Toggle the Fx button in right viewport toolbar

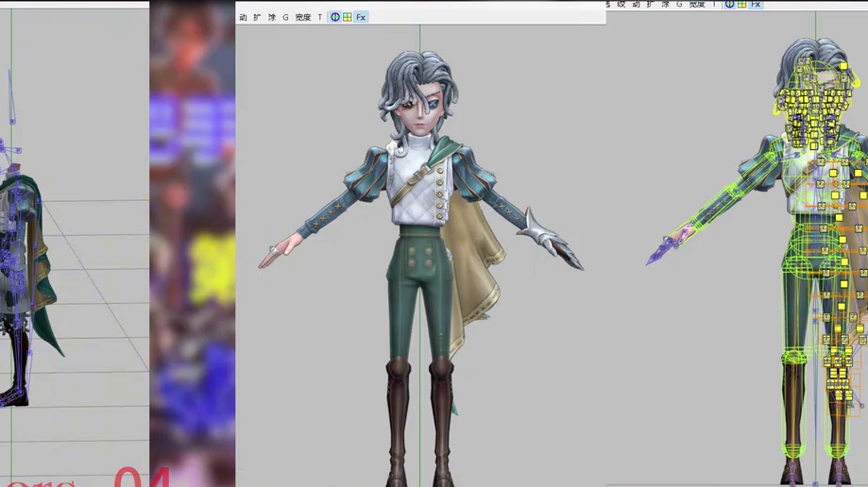click(x=756, y=4)
